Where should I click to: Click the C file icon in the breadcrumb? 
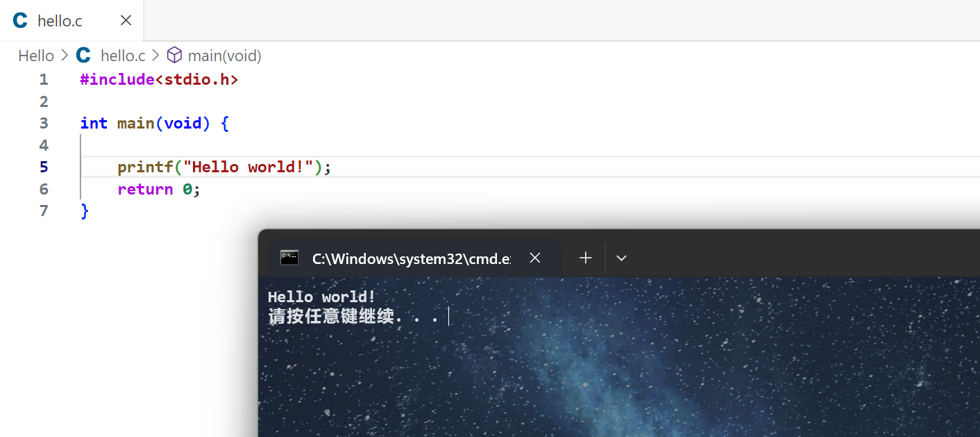pyautogui.click(x=83, y=55)
